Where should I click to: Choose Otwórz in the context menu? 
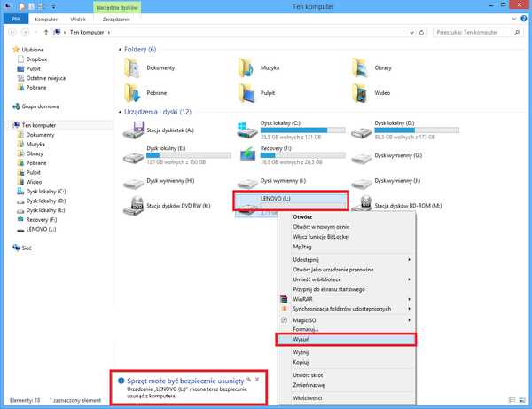click(346, 216)
